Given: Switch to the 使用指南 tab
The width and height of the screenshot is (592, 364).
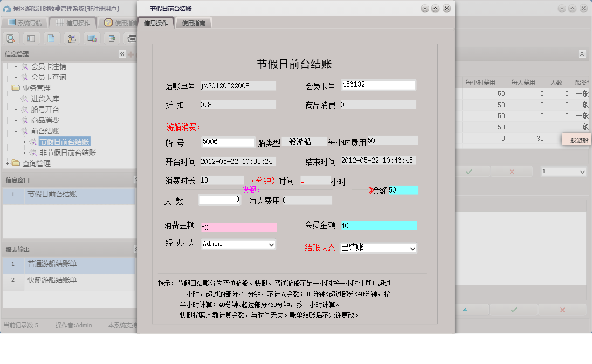Looking at the screenshot, I should click(x=193, y=23).
